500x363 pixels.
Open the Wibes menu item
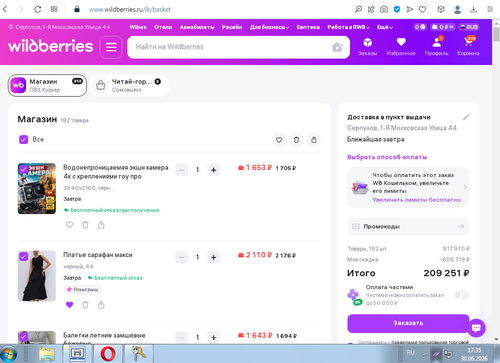click(138, 27)
